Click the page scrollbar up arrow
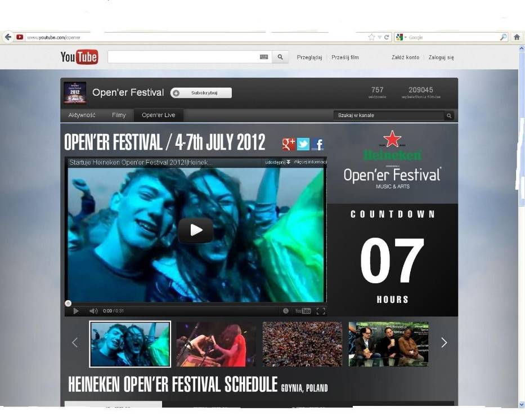525x420 pixels. pyautogui.click(x=521, y=48)
